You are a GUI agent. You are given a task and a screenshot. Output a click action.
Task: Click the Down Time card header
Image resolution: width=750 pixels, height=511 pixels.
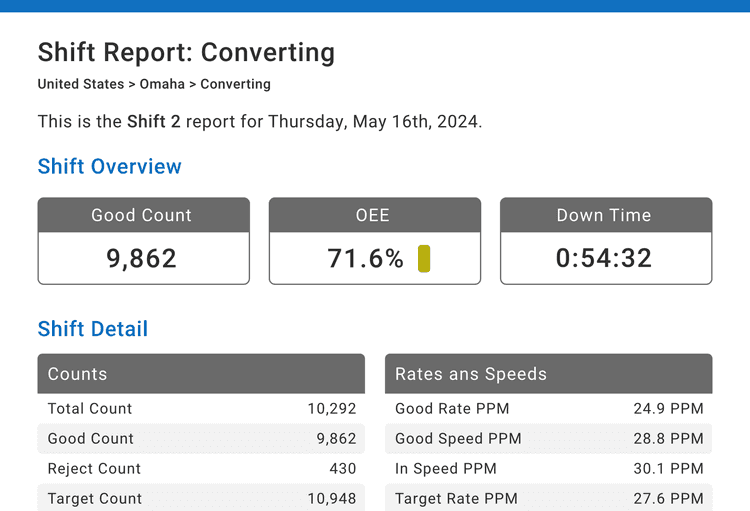tap(604, 215)
